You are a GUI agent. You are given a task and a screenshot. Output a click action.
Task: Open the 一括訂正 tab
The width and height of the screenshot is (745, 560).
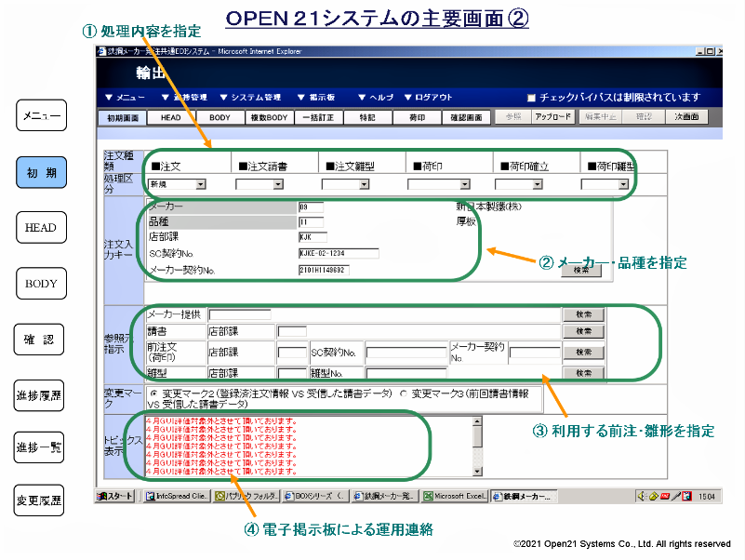[x=318, y=117]
